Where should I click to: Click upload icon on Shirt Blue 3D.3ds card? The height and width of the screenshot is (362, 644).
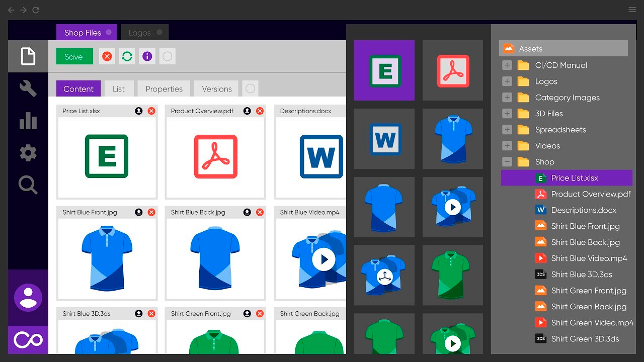pyautogui.click(x=139, y=314)
